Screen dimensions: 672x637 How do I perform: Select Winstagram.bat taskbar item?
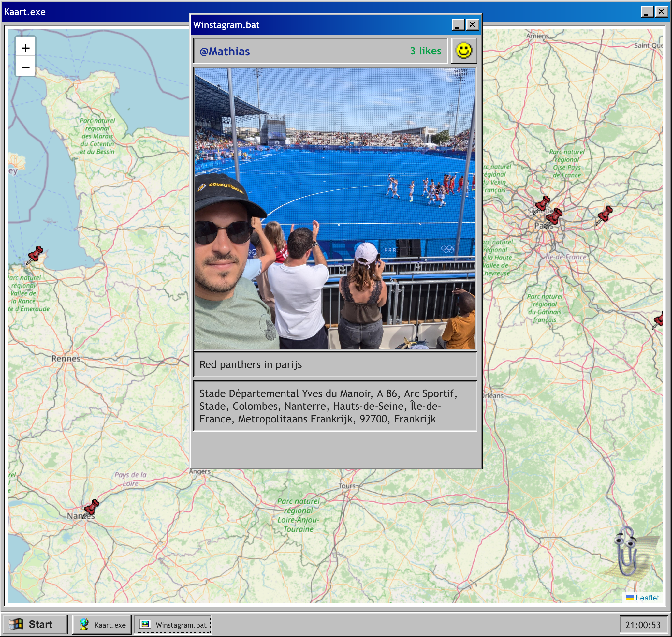(x=173, y=624)
